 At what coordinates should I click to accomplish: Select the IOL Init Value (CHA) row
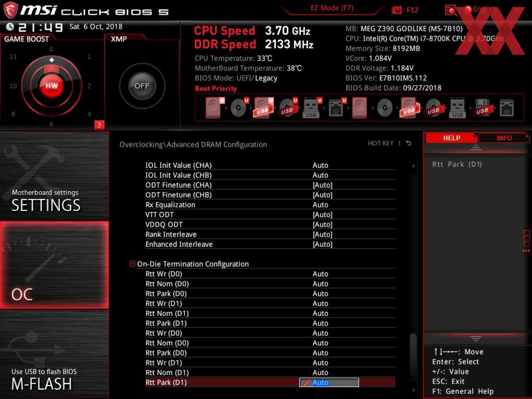[270, 165]
